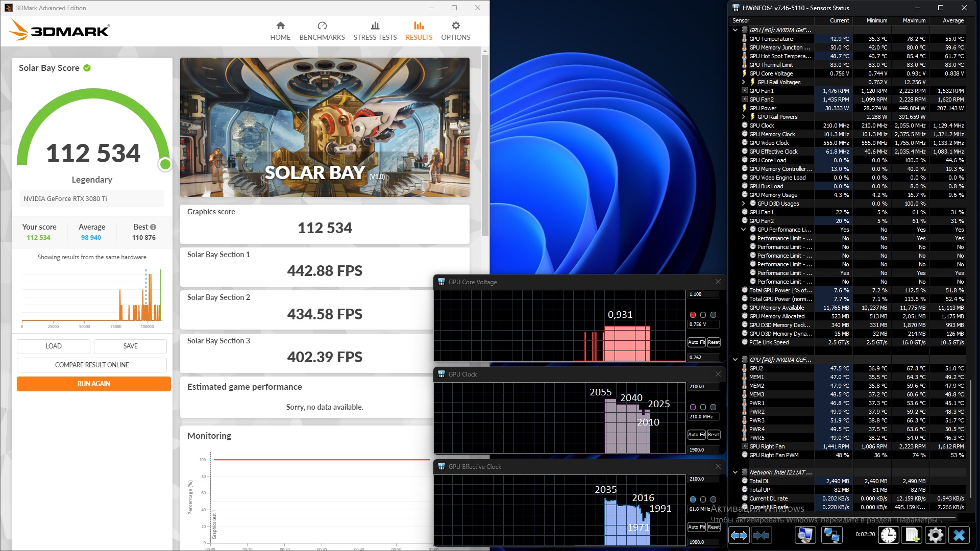This screenshot has width=980, height=551.
Task: Reset the sensor timer clock icon
Action: [x=889, y=535]
